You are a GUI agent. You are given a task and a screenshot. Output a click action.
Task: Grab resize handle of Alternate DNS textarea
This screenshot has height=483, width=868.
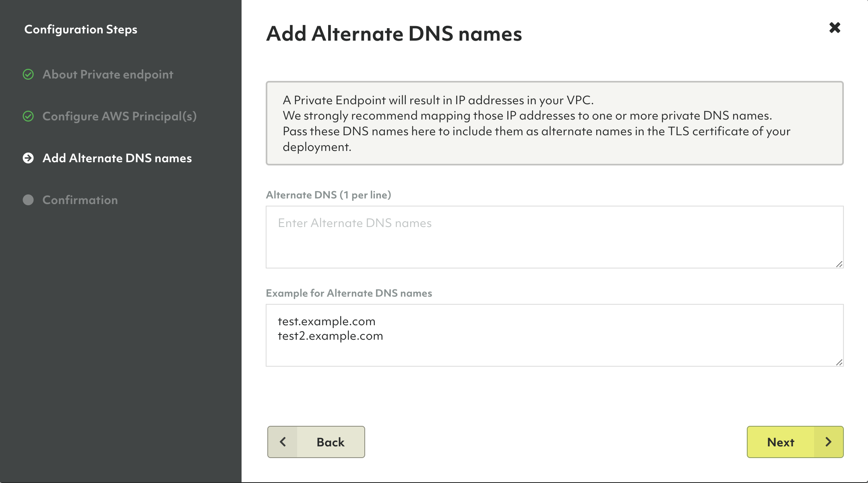pyautogui.click(x=839, y=264)
